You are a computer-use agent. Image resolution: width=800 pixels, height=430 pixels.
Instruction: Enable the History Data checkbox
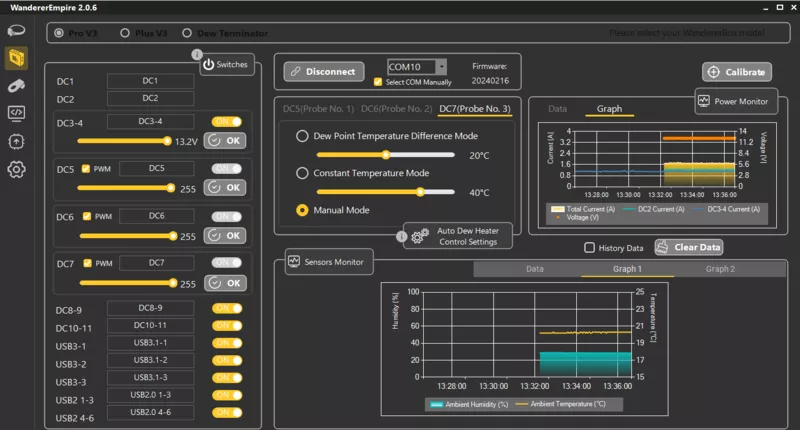[590, 247]
